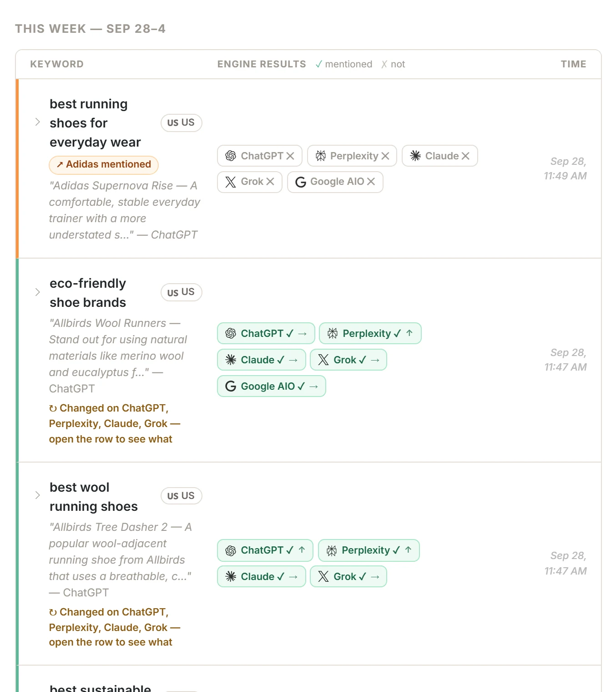Click the best wool row 'Sep 28, 11:47 AM' timestamp
The height and width of the screenshot is (692, 616).
click(565, 563)
